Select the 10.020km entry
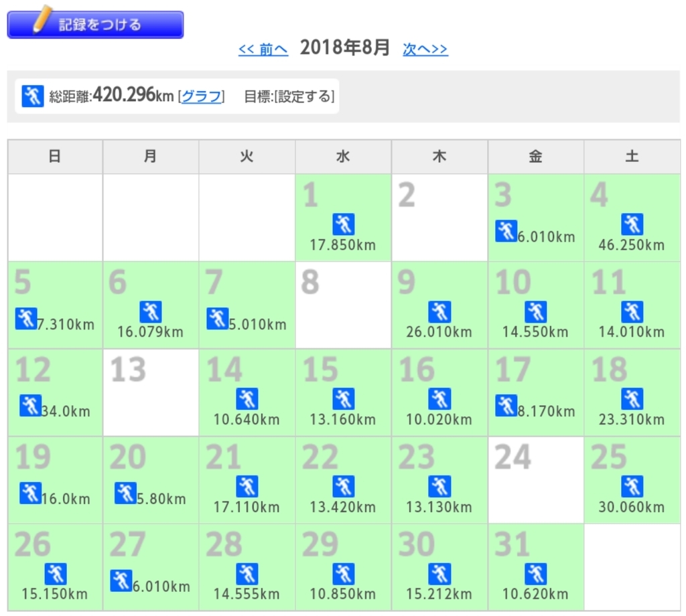This screenshot has width=686, height=616. tap(439, 419)
